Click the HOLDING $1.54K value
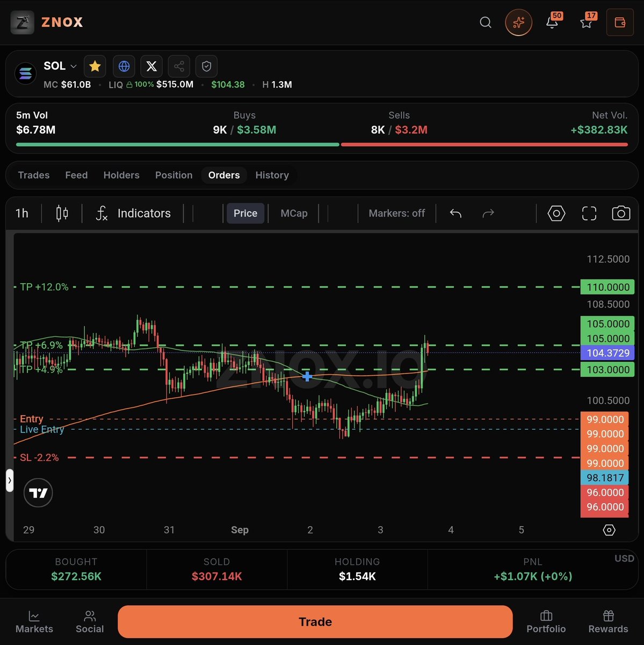 [x=357, y=576]
